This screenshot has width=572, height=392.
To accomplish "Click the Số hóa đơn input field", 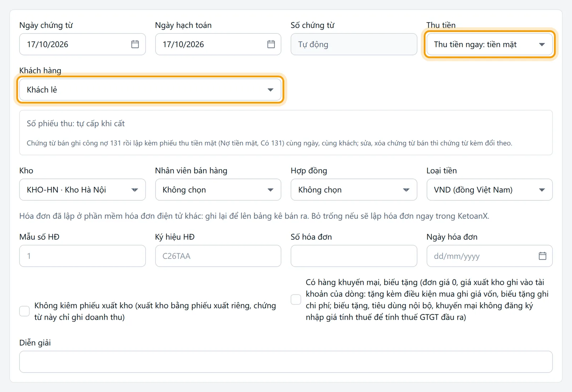I will pos(354,256).
